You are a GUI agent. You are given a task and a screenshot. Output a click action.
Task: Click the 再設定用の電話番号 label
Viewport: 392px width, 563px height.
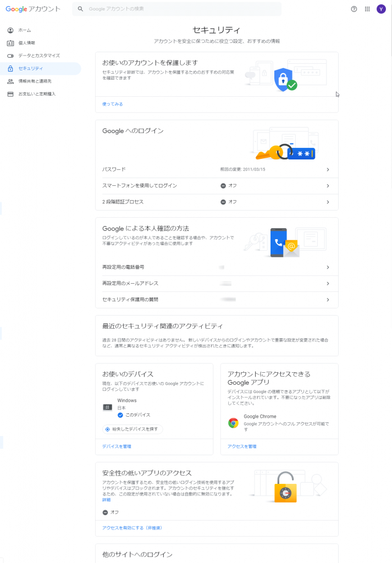tap(123, 268)
